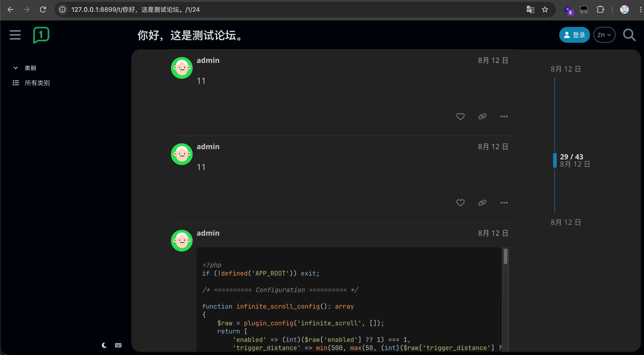Reload the page
Viewport: 644px width, 355px height.
point(43,10)
